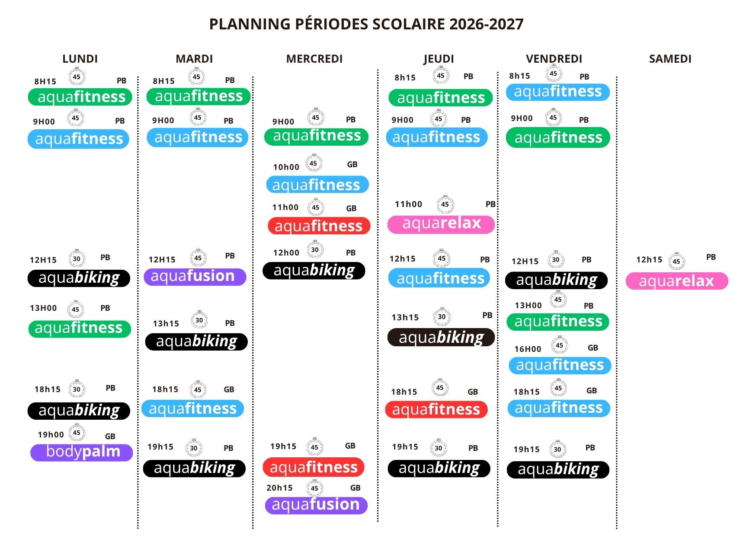Select the pink aquarelax badge on Samedi
The height and width of the screenshot is (536, 756).
677,281
